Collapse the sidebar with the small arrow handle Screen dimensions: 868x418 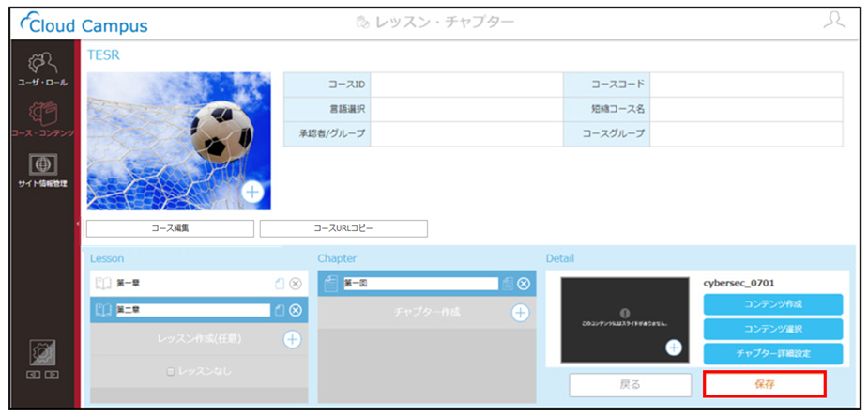[78, 223]
